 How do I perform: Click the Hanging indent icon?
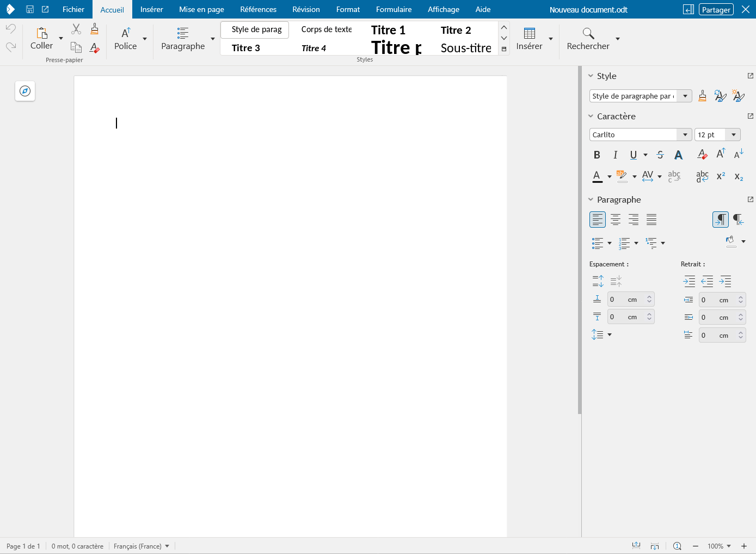725,281
